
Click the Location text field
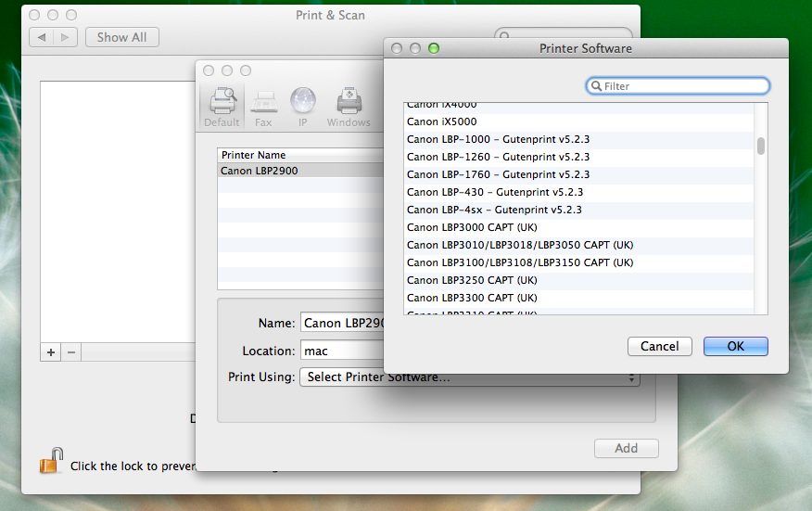(x=343, y=351)
